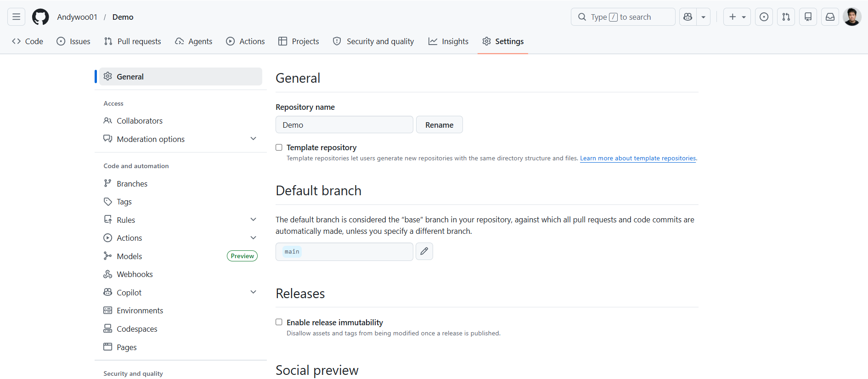Select General in settings sidebar

[x=180, y=77]
